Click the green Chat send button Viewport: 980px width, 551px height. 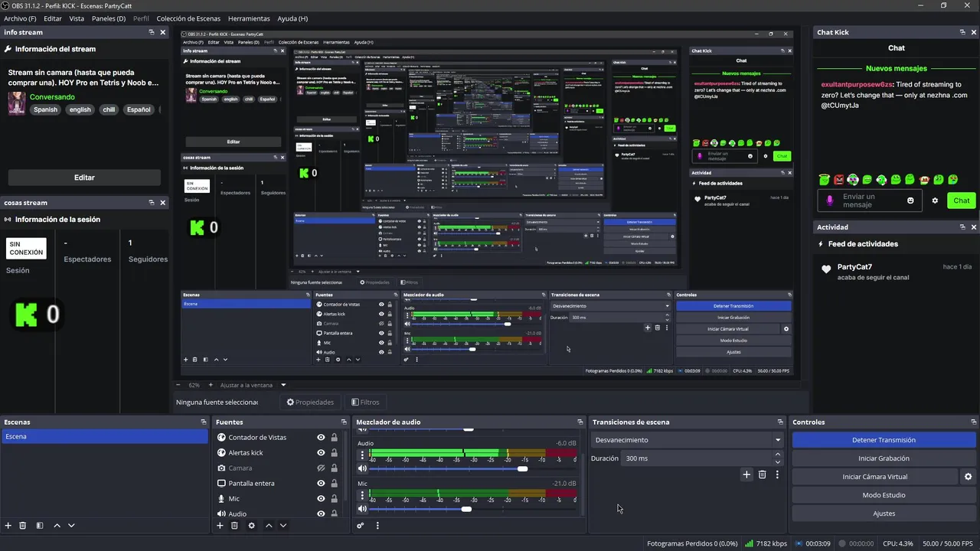point(961,201)
